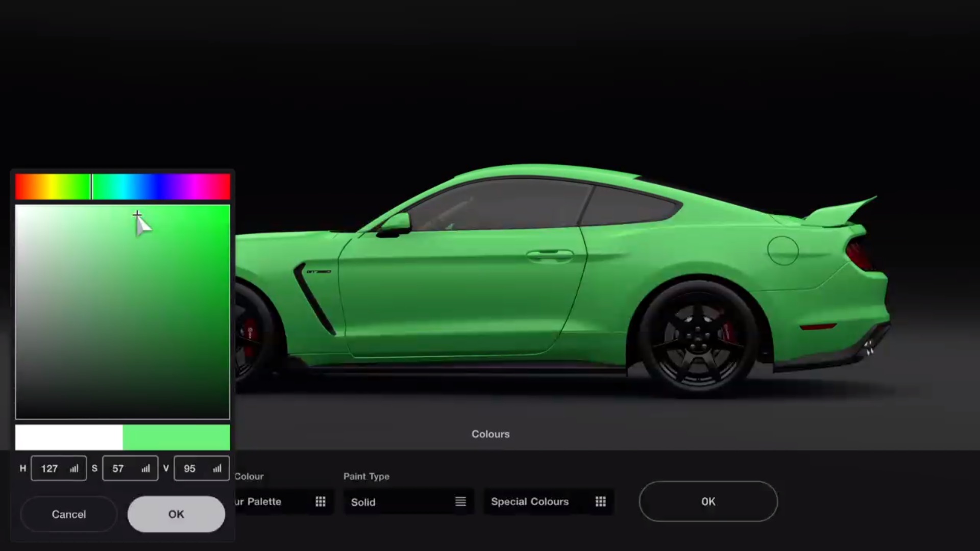This screenshot has height=551, width=980.
Task: Toggle white colour swatch selection
Action: (67, 435)
